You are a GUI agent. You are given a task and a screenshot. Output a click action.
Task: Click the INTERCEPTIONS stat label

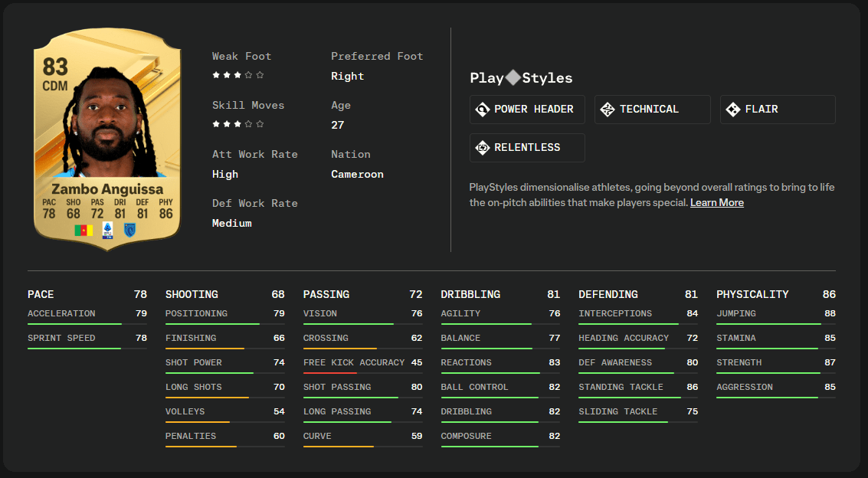click(616, 314)
